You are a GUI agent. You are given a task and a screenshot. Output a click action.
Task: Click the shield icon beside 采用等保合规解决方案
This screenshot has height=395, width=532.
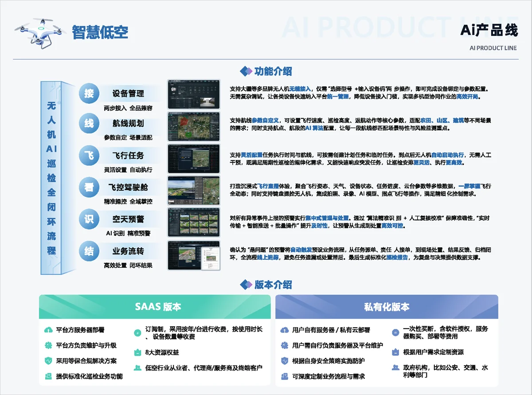(x=48, y=361)
